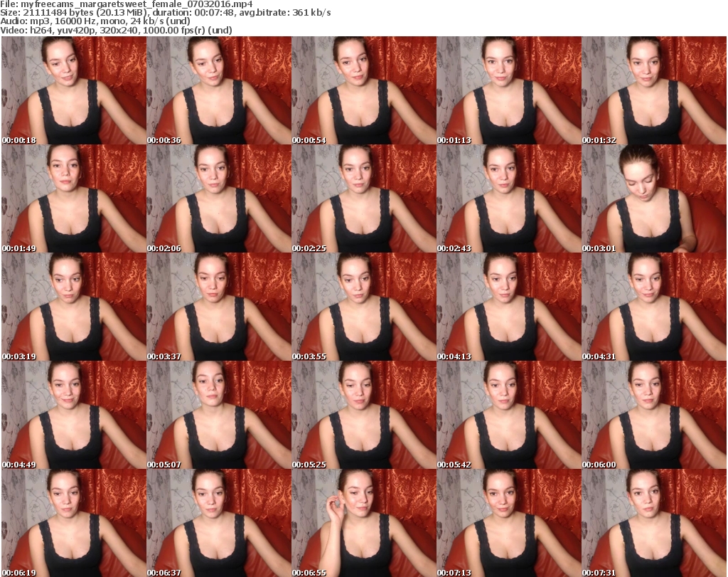The height and width of the screenshot is (577, 728).
Task: Select the frame stamped 00:03:01
Action: pyautogui.click(x=654, y=198)
